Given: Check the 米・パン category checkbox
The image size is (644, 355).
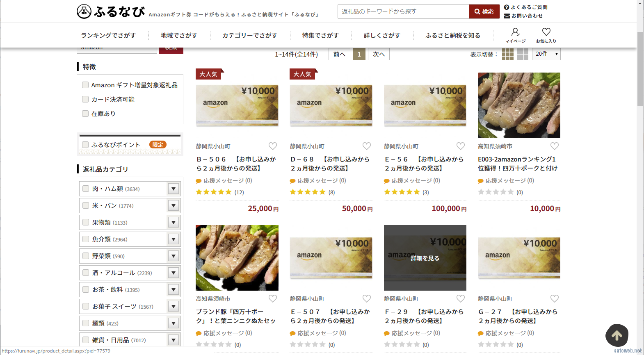Looking at the screenshot, I should (86, 205).
